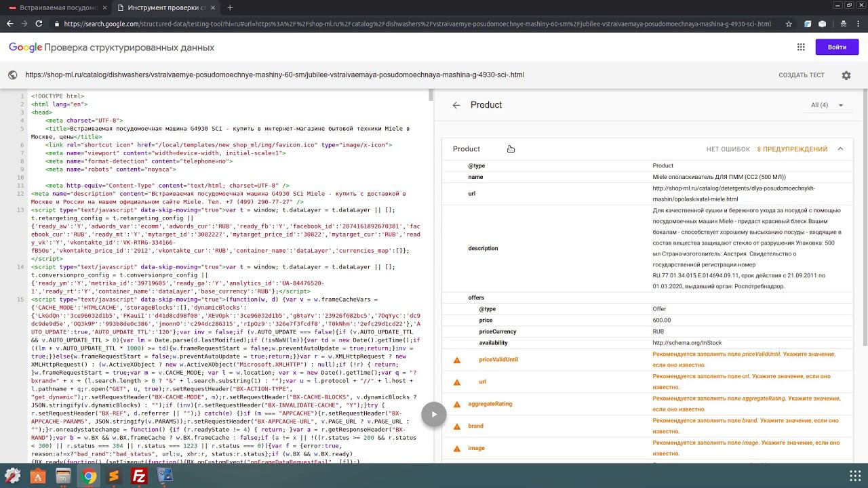Image resolution: width=868 pixels, height=488 pixels.
Task: Click the price value 600.00
Action: tap(661, 321)
